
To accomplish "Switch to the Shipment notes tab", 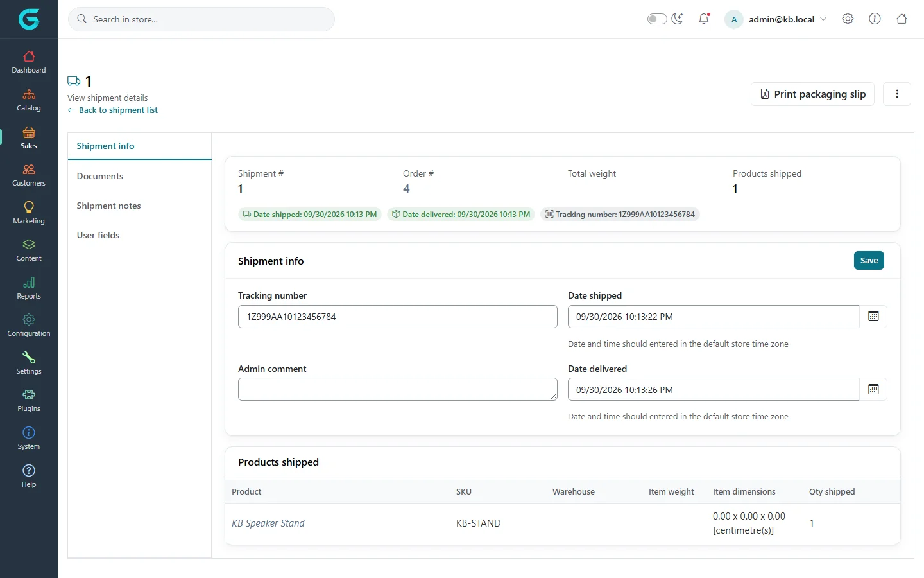I will [x=139, y=206].
